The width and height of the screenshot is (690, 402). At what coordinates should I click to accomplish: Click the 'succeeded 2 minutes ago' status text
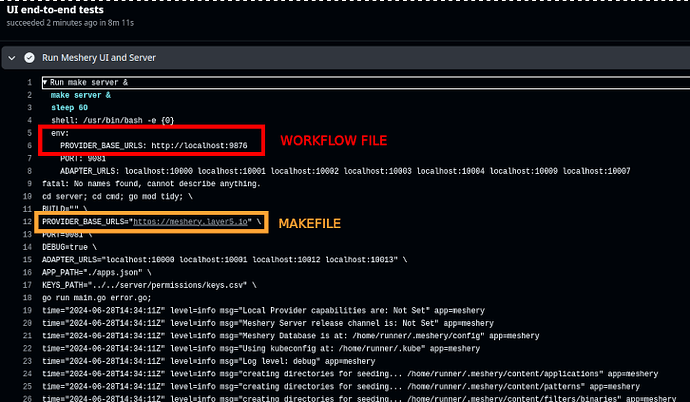click(x=70, y=23)
